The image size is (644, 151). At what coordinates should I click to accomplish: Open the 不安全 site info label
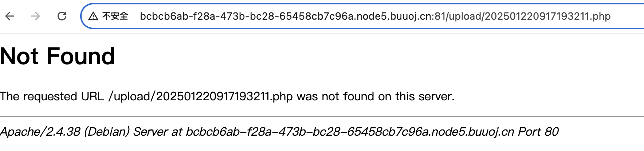115,16
